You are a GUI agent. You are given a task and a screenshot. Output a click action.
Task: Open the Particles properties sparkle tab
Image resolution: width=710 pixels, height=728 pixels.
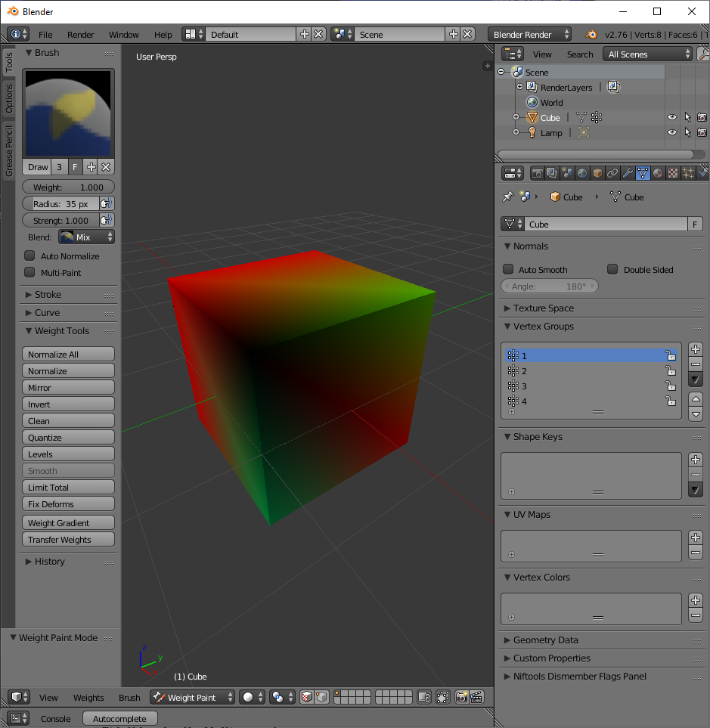(x=688, y=173)
